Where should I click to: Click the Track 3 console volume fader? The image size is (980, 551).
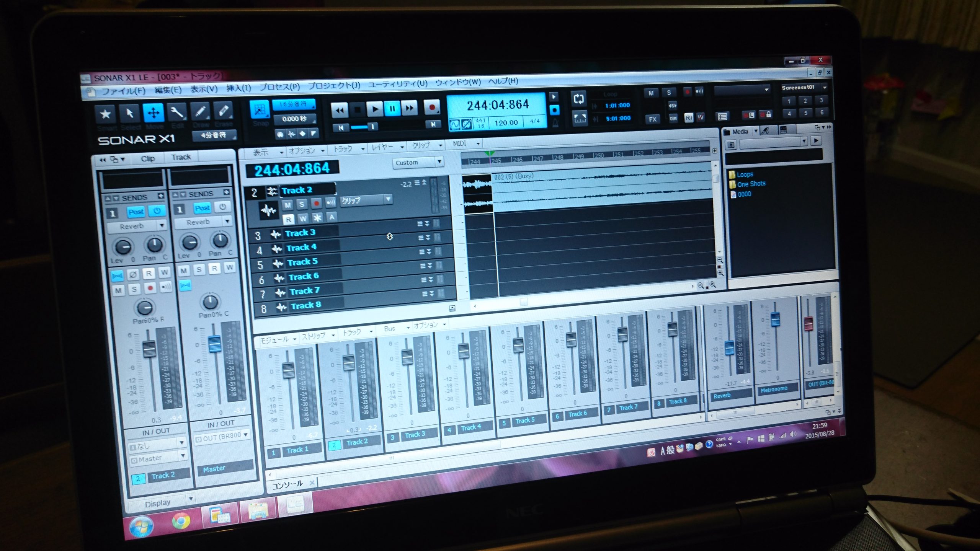[407, 356]
